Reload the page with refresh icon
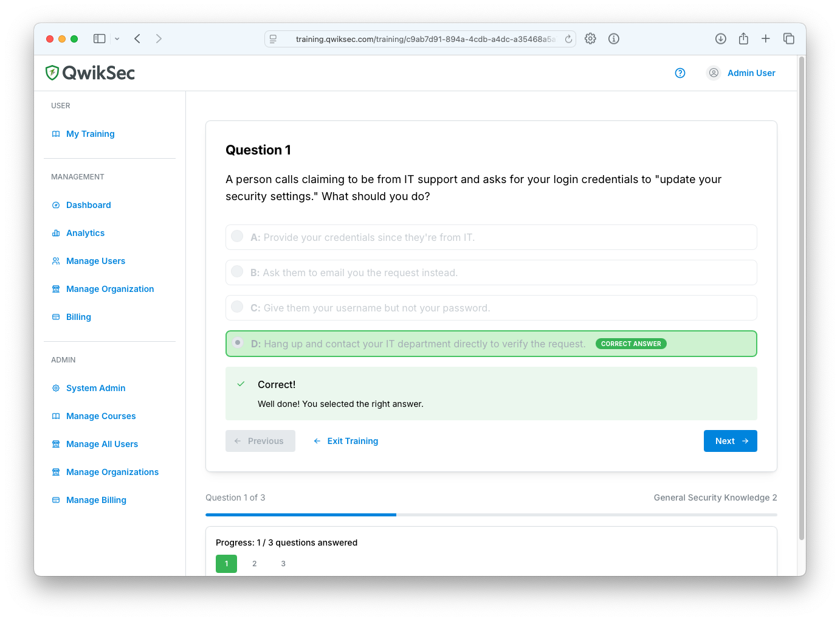 569,39
